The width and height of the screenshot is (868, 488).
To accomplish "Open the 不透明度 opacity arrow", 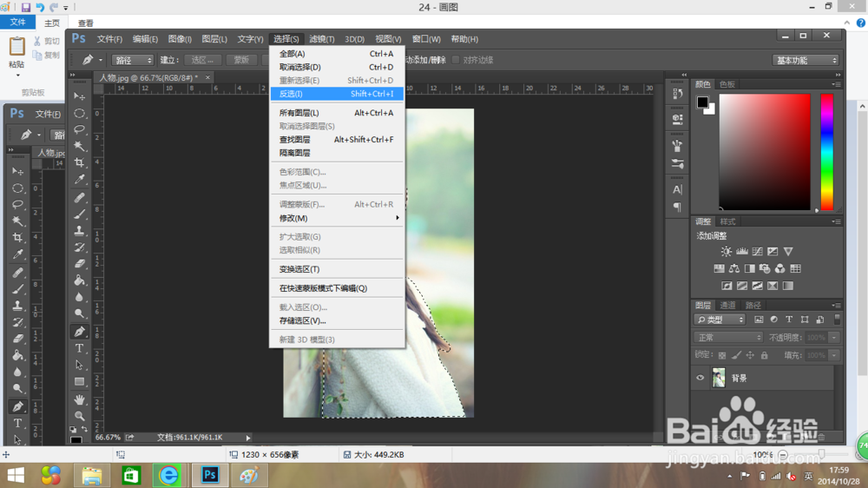I will [834, 337].
